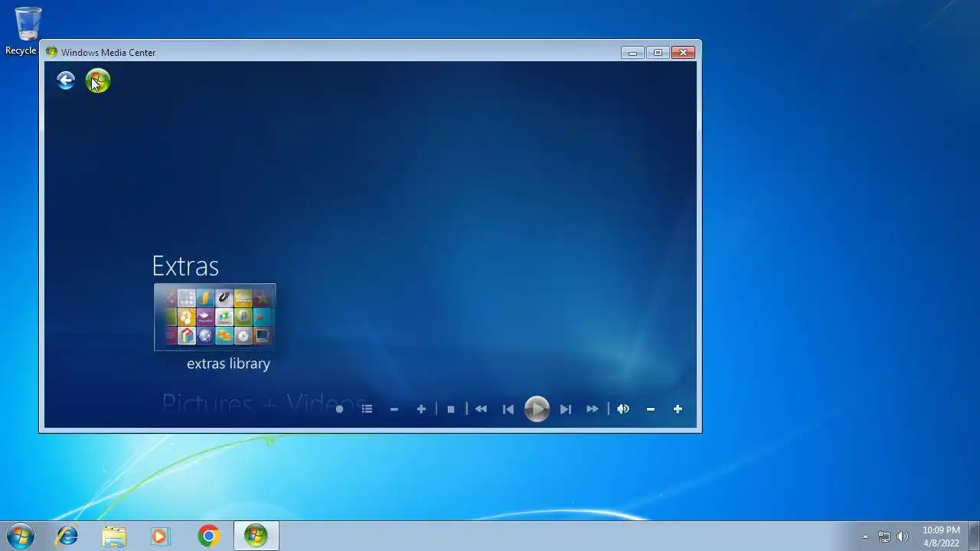
Task: Click channel down minus button
Action: coord(394,409)
